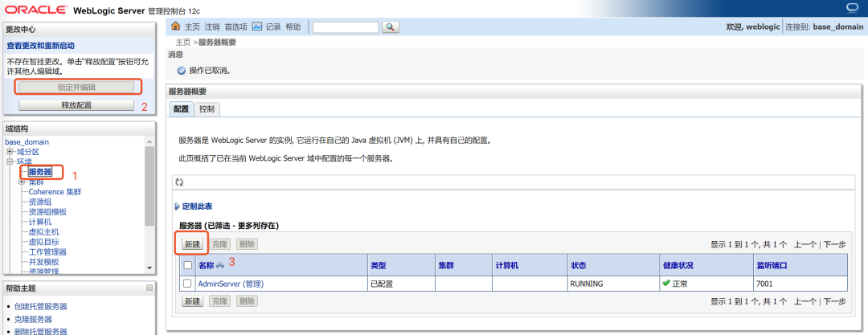The image size is (868, 335).
Task: Click the 释放配置 button
Action: pyautogui.click(x=76, y=105)
